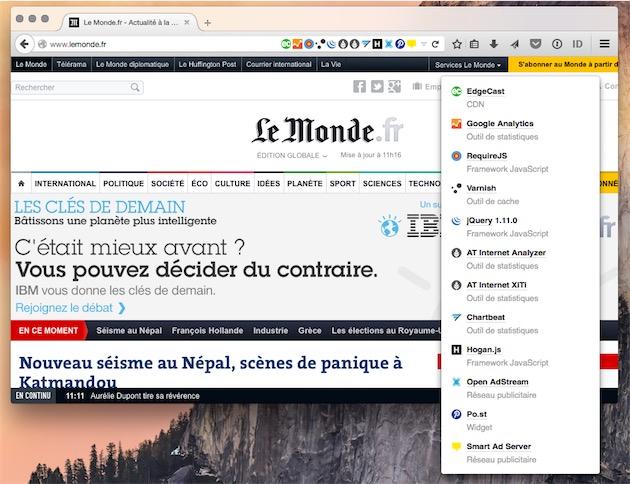Image resolution: width=630 pixels, height=484 pixels.
Task: Open a new browser tab with plus button
Action: tap(207, 23)
